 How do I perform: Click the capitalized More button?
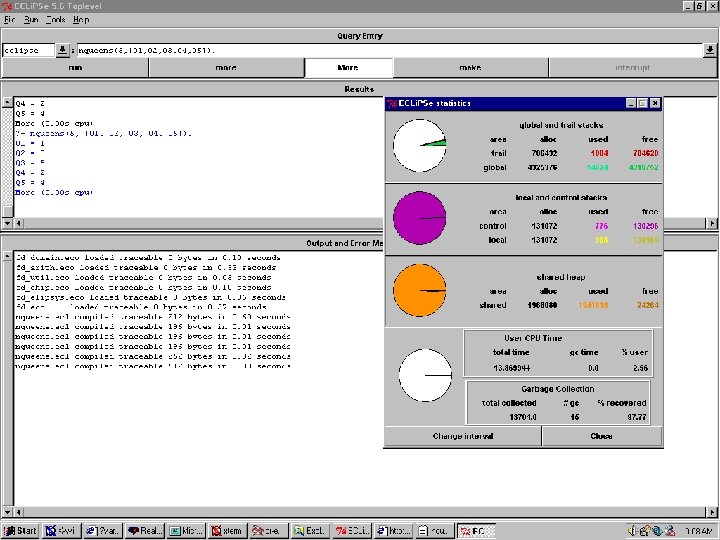pos(348,68)
